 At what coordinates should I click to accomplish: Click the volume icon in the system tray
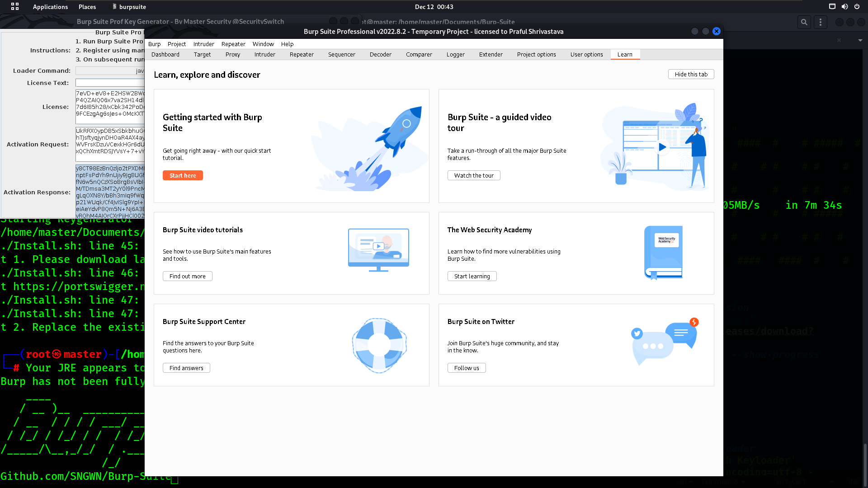(844, 7)
